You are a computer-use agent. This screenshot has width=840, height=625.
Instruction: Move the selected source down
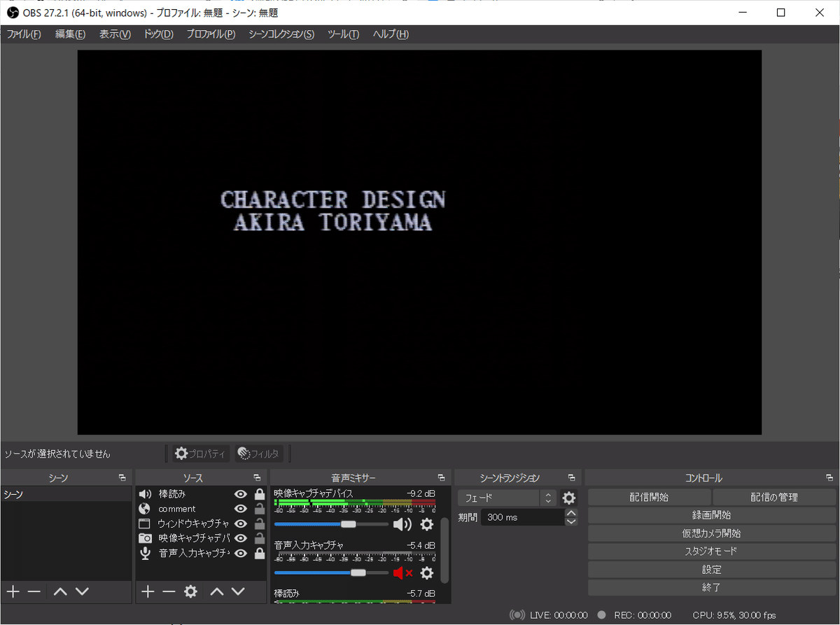(x=238, y=591)
